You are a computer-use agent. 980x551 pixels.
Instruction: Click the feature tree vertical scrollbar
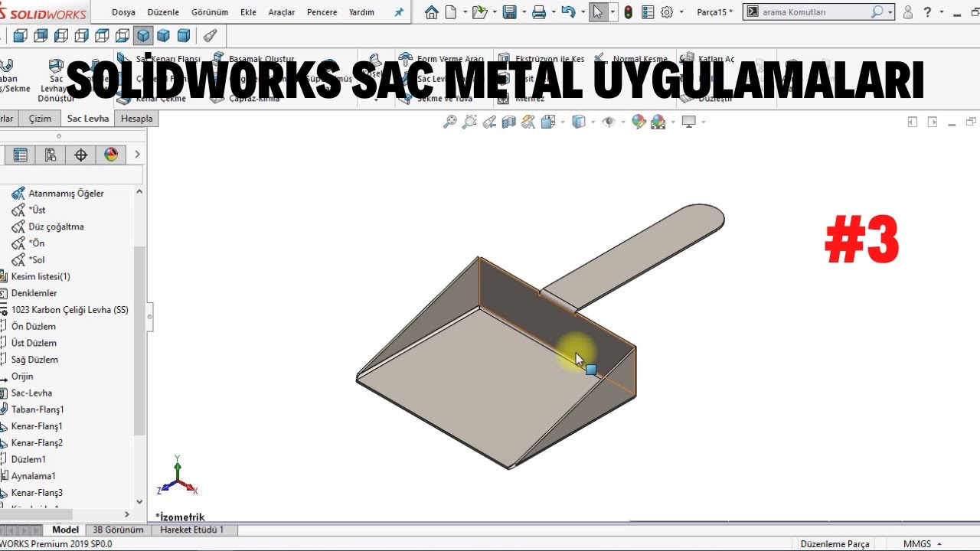[x=139, y=341]
